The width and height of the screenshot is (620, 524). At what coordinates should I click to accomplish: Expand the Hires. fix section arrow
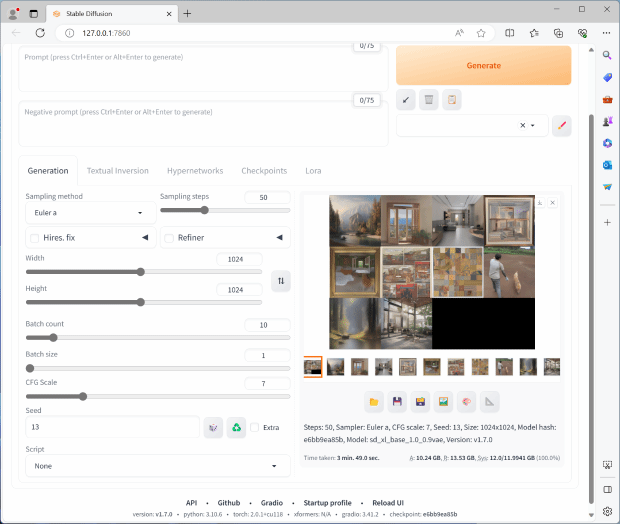[145, 238]
